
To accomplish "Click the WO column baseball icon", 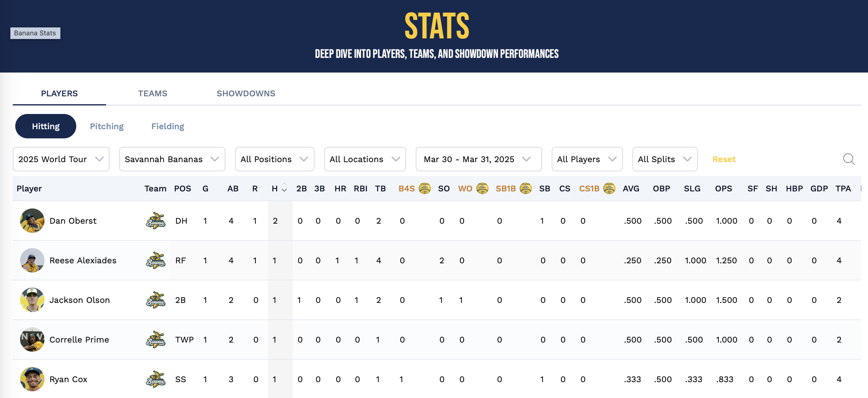I will click(x=482, y=189).
